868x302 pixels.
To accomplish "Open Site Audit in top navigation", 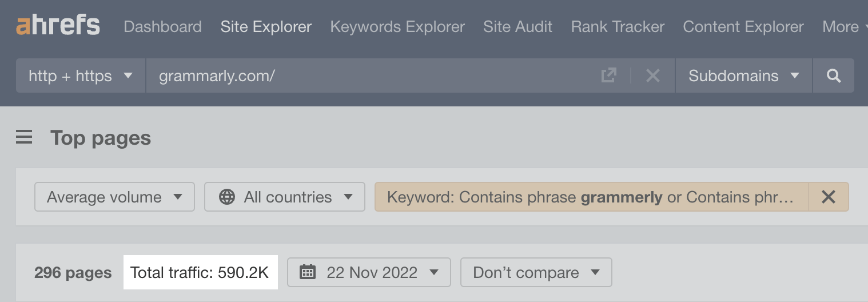I will [x=518, y=26].
